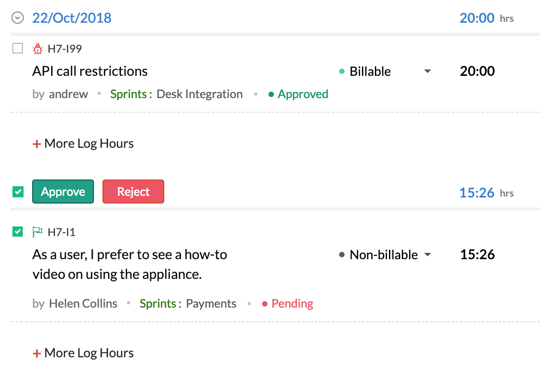This screenshot has height=392, width=540.
Task: Click the green flag icon beside H7-I1
Action: click(38, 232)
